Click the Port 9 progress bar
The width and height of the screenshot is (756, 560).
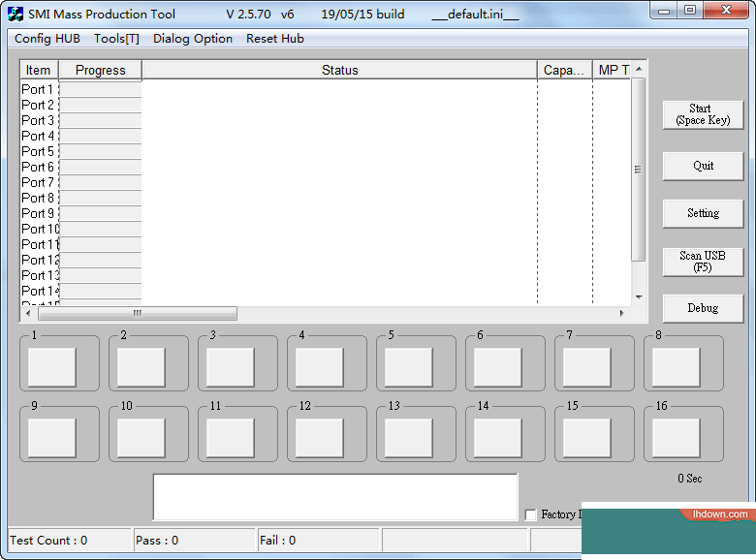point(100,213)
